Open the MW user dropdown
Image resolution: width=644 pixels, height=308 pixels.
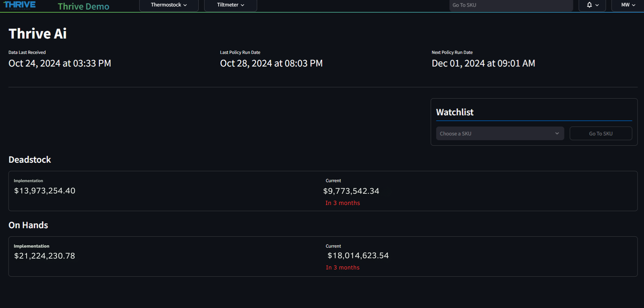[628, 5]
